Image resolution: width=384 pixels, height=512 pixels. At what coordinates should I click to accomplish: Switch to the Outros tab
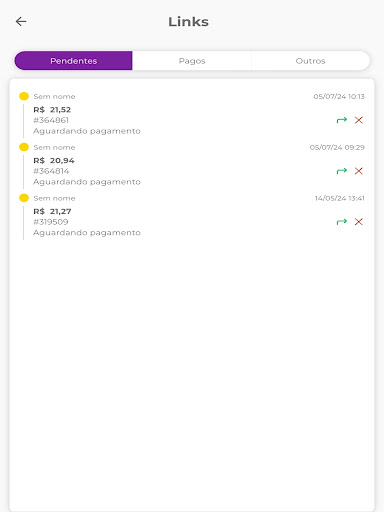tap(310, 61)
